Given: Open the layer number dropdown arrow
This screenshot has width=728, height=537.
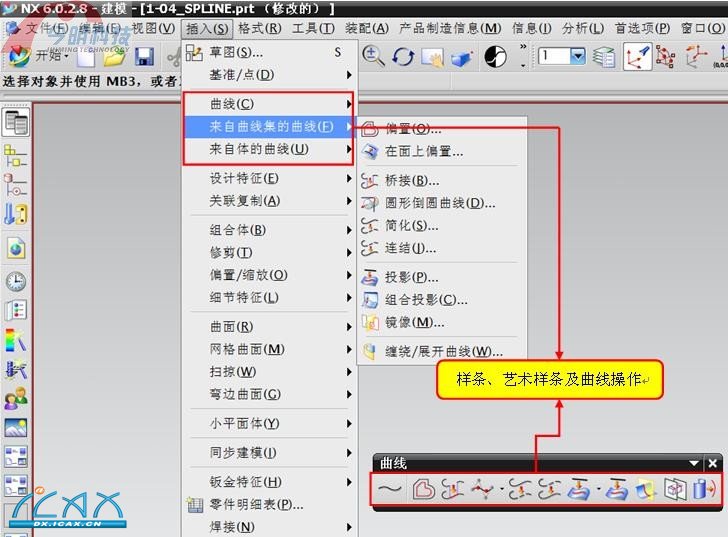Looking at the screenshot, I should (578, 56).
